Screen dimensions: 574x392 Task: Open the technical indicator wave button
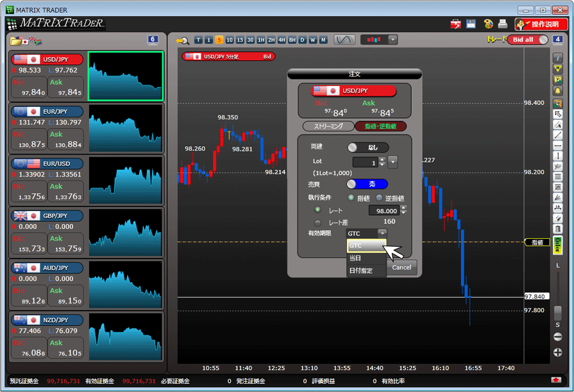(344, 40)
